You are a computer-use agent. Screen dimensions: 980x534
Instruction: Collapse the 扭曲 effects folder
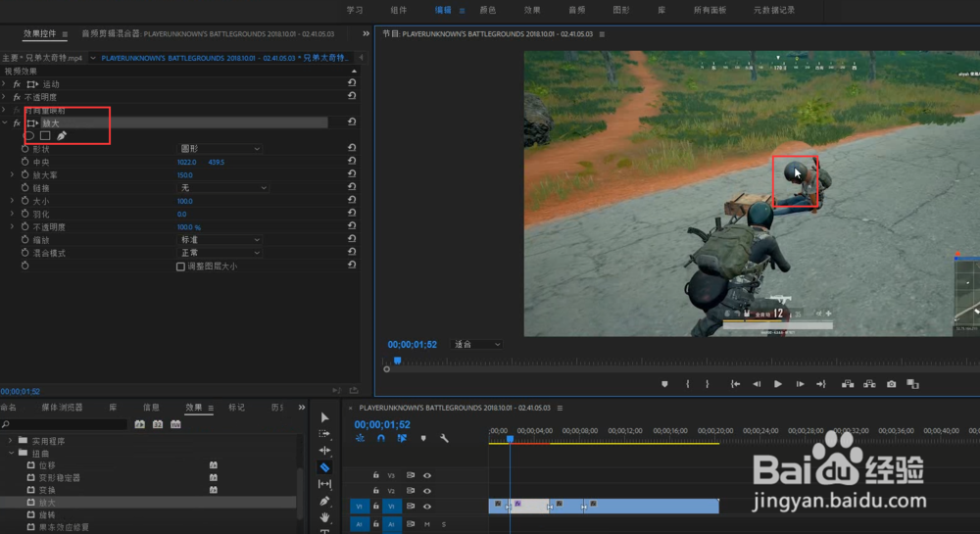[x=10, y=453]
